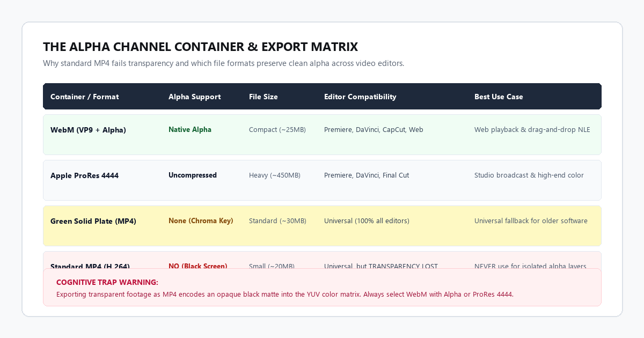Viewport: 644px width, 338px height.
Task: Click the 'THE ALPHA CHANNEL CONTAINER & EXPORT MATRIX' title
Action: (x=200, y=47)
